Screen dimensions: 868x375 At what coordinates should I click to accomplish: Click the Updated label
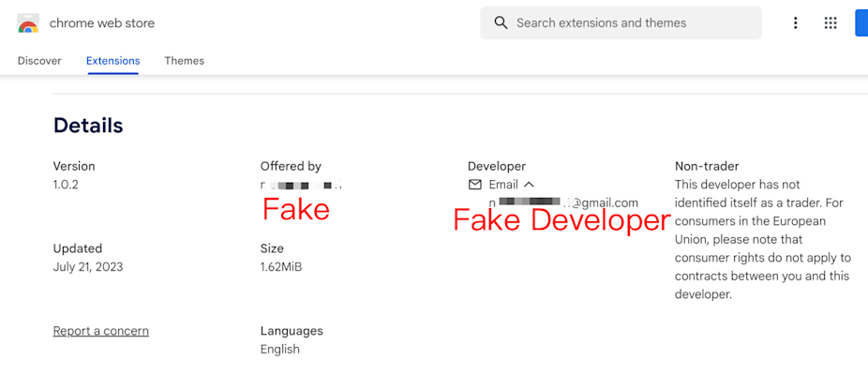78,248
